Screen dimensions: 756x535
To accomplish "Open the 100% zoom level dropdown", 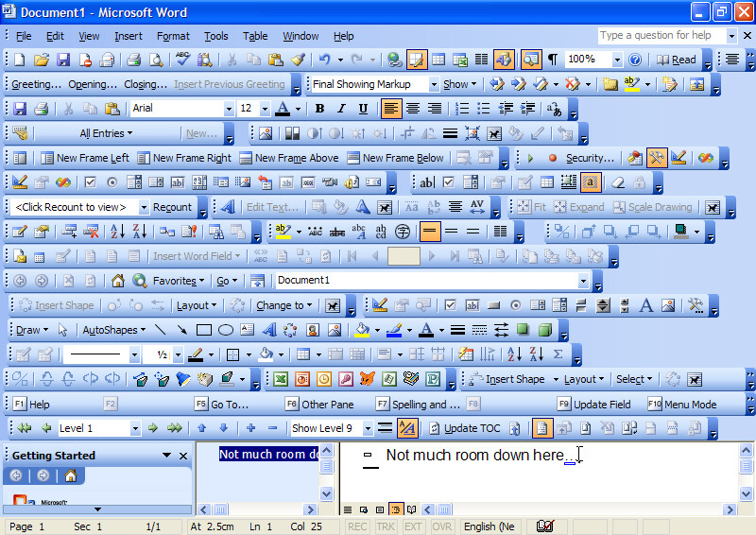I will pyautogui.click(x=618, y=60).
